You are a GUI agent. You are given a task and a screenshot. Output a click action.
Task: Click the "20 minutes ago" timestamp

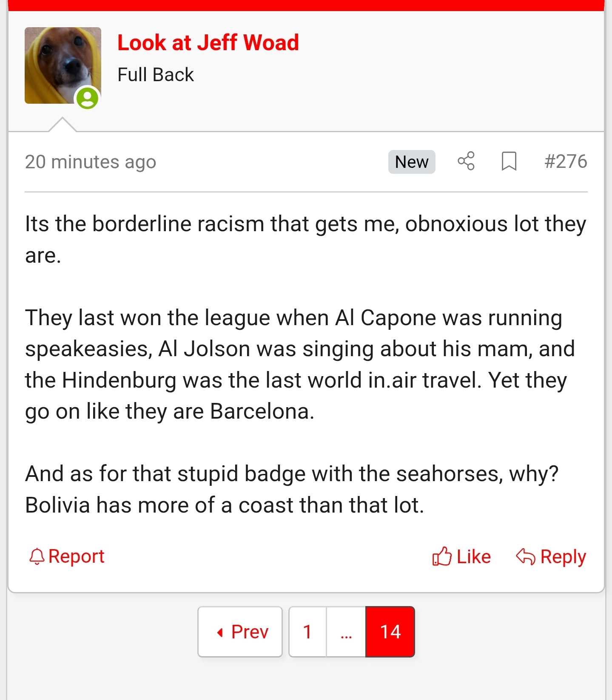91,162
